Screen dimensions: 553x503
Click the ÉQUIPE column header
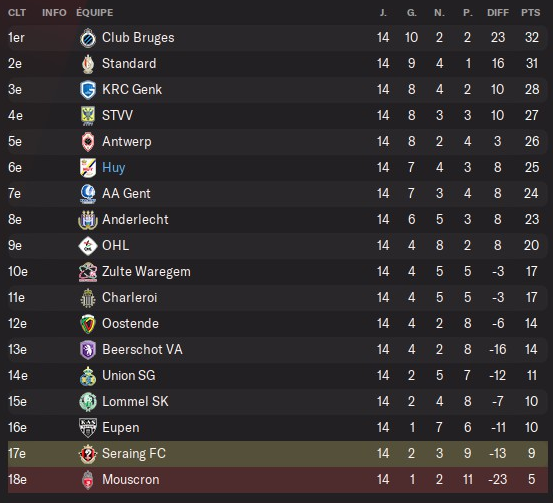pyautogui.click(x=95, y=13)
